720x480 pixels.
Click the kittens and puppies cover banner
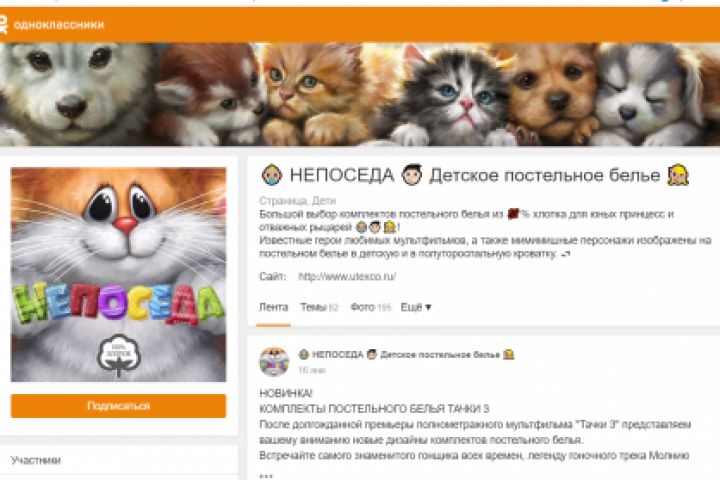pyautogui.click(x=360, y=94)
